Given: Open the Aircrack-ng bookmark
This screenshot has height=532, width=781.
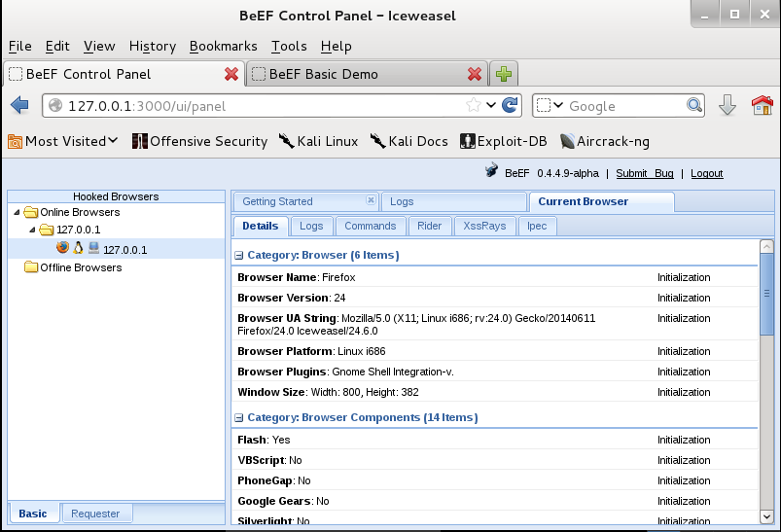Looking at the screenshot, I should click(605, 141).
